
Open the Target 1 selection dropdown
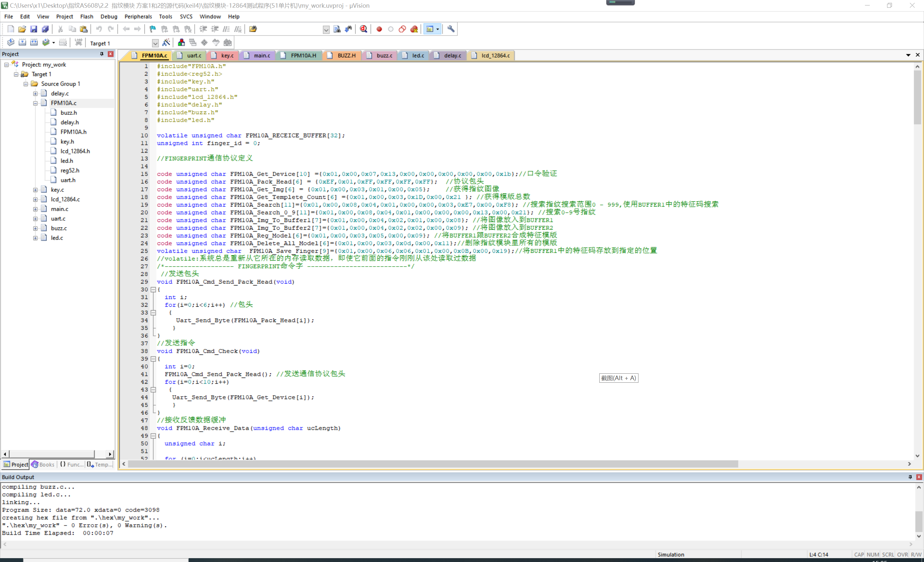tap(155, 43)
